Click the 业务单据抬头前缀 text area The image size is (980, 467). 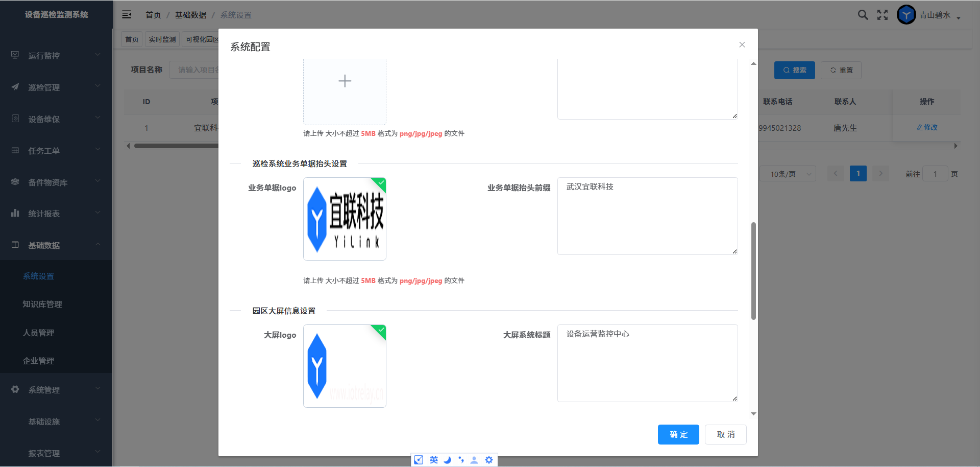647,216
